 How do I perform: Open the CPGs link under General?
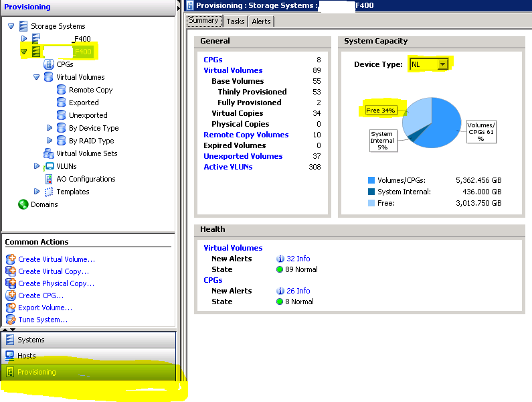213,60
